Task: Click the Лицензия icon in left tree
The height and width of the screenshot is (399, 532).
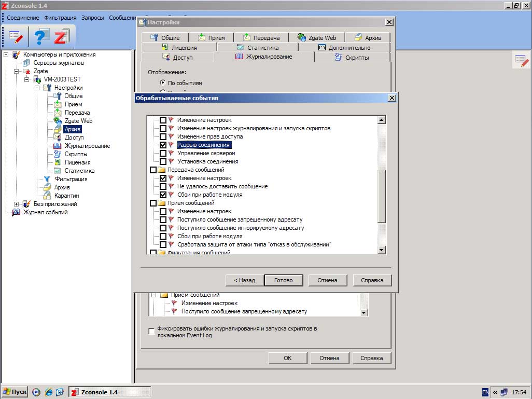Action: pyautogui.click(x=58, y=162)
